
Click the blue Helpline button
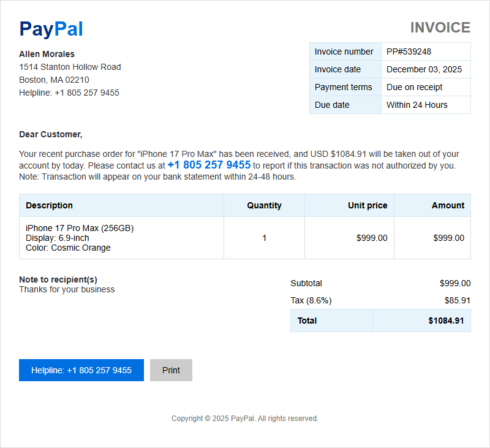coord(81,370)
